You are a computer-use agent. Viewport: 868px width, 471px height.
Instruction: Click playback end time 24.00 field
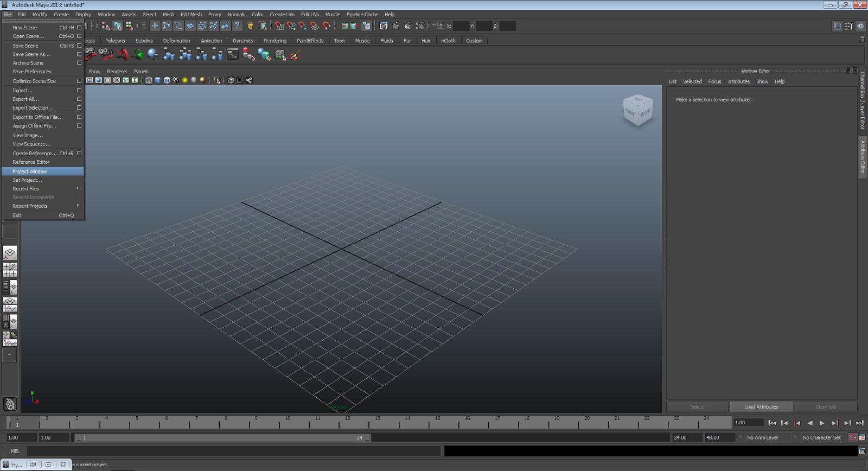pyautogui.click(x=687, y=437)
